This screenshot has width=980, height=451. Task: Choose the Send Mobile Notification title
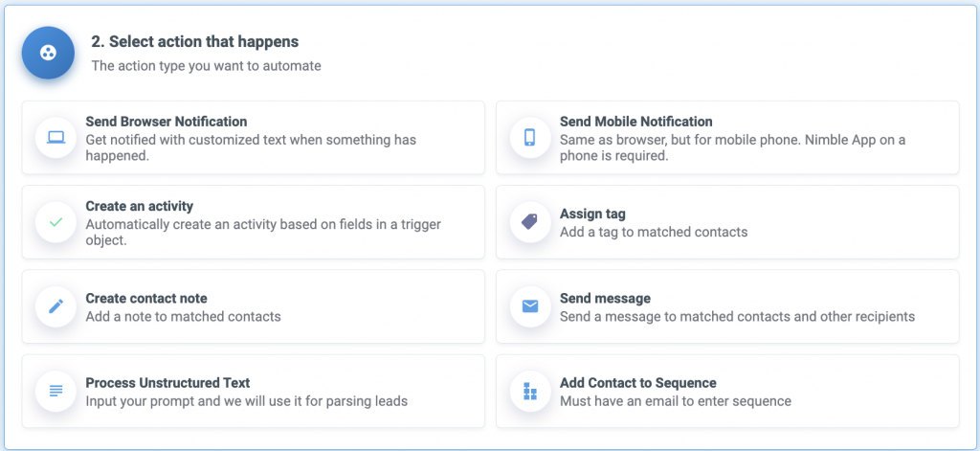(x=636, y=122)
